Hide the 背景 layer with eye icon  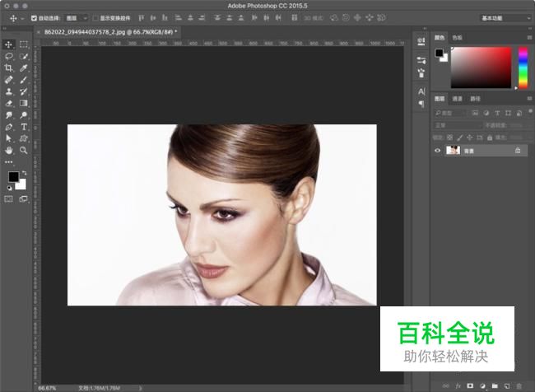click(437, 151)
